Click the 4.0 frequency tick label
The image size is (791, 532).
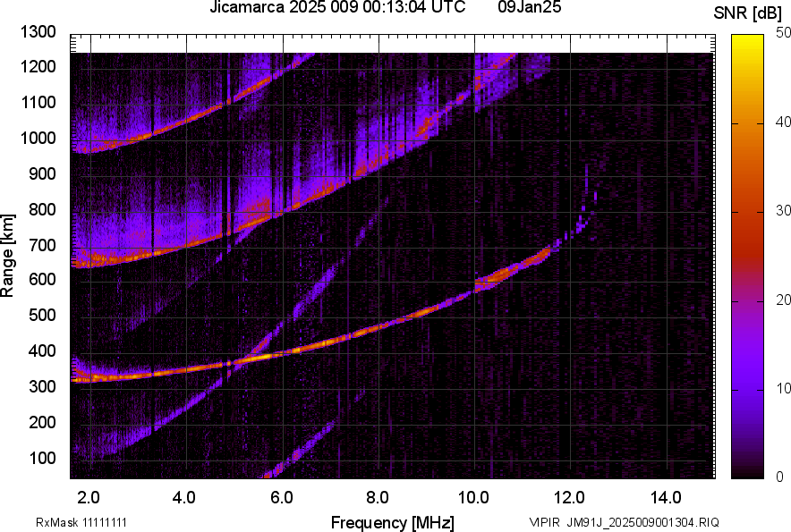tap(184, 497)
